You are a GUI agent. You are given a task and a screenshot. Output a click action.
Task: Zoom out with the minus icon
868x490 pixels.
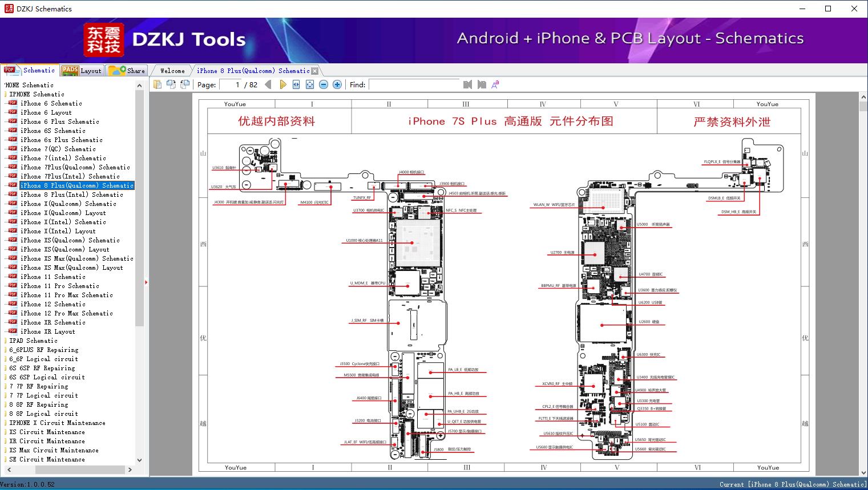point(324,84)
